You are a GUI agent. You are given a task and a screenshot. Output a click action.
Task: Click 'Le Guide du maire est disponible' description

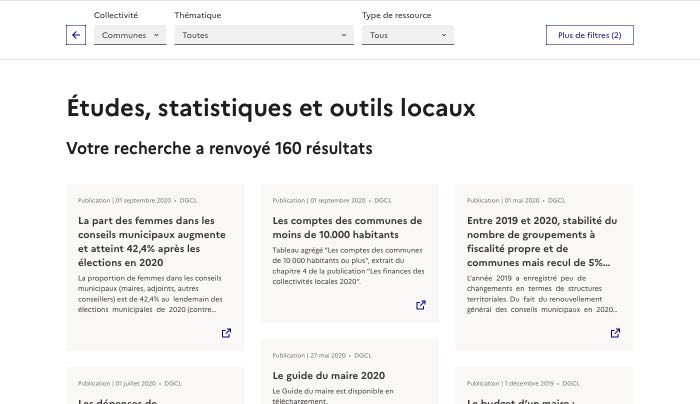click(333, 396)
